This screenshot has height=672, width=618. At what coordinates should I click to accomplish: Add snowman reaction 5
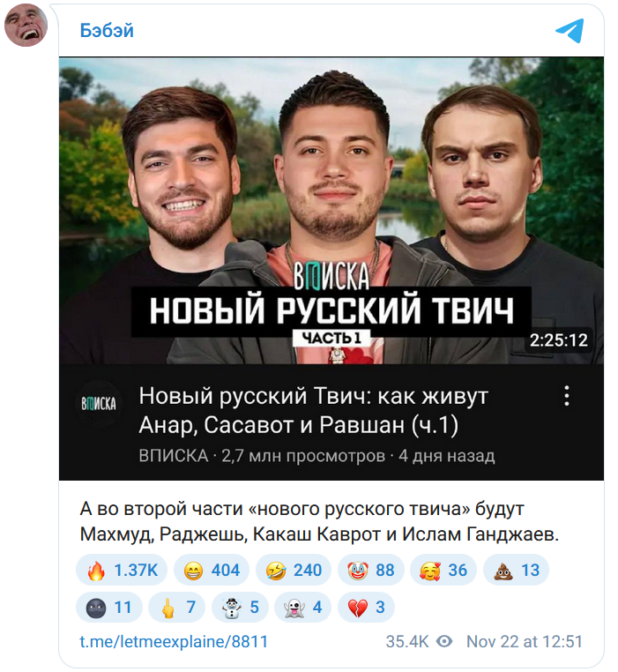(x=240, y=608)
